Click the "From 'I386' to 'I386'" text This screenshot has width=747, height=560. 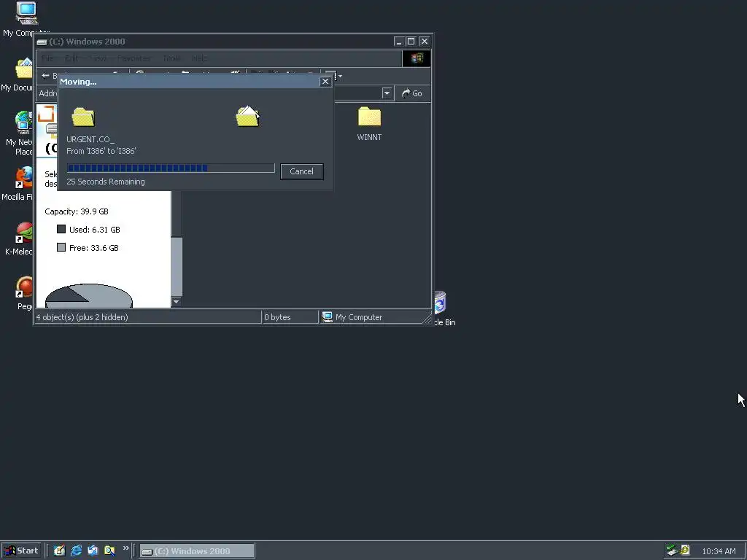pos(101,151)
